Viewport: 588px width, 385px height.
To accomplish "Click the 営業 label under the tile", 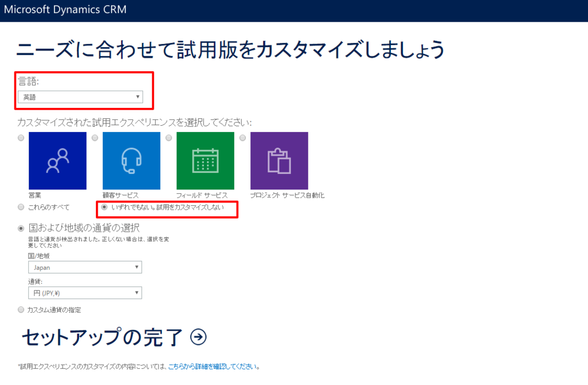I will [35, 195].
